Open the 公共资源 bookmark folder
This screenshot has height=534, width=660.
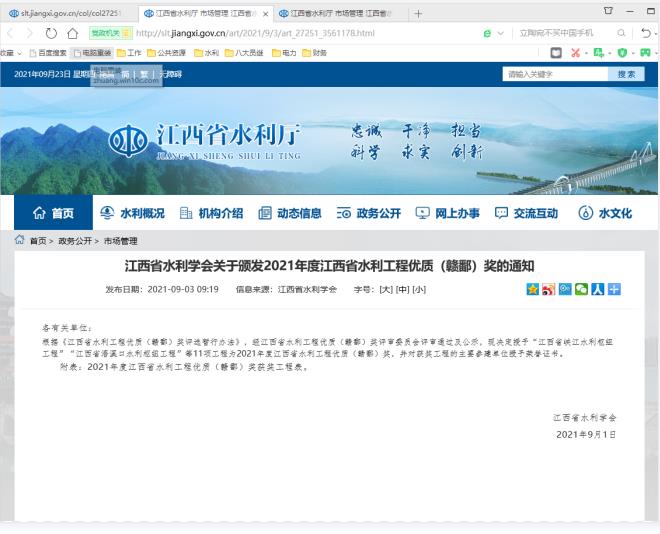pos(167,53)
